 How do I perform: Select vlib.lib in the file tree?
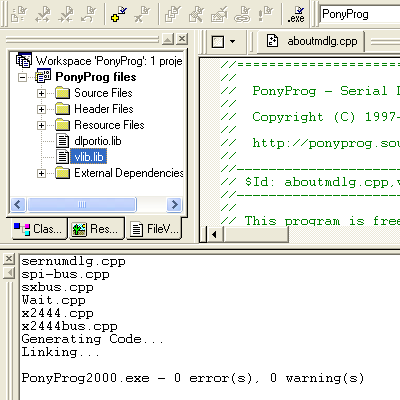pos(89,157)
